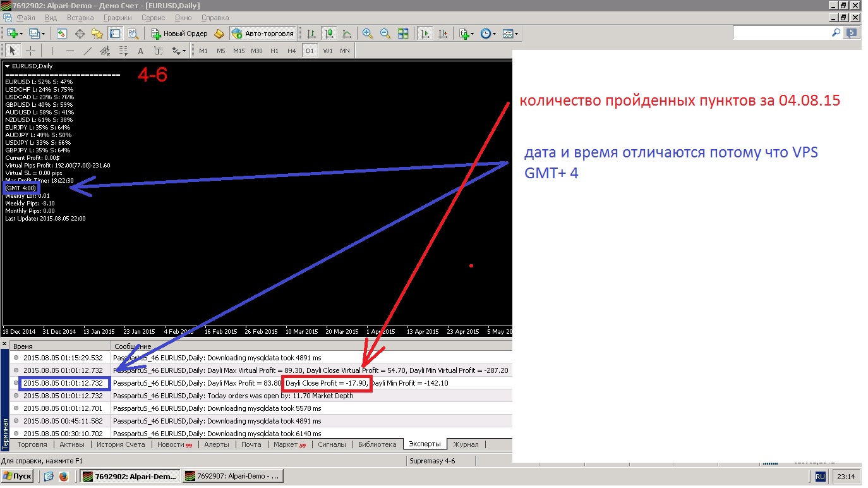Show the Market Watch window
This screenshot has height=488, width=868.
pyautogui.click(x=62, y=34)
